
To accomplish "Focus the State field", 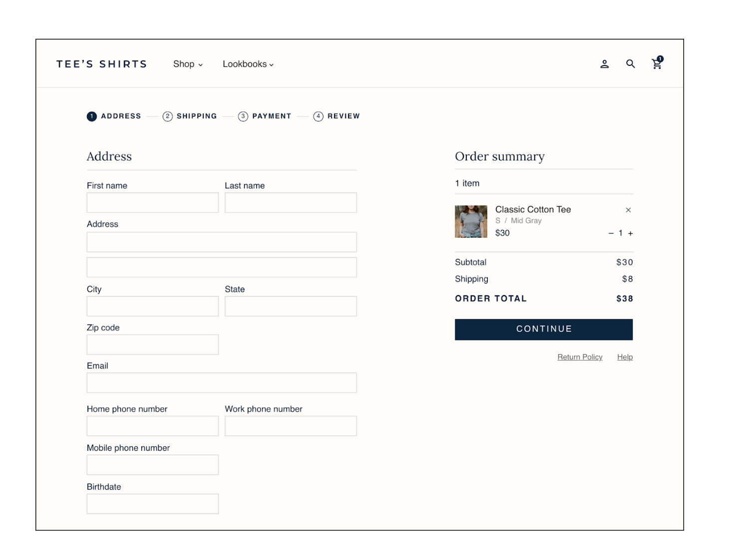I will 291,306.
